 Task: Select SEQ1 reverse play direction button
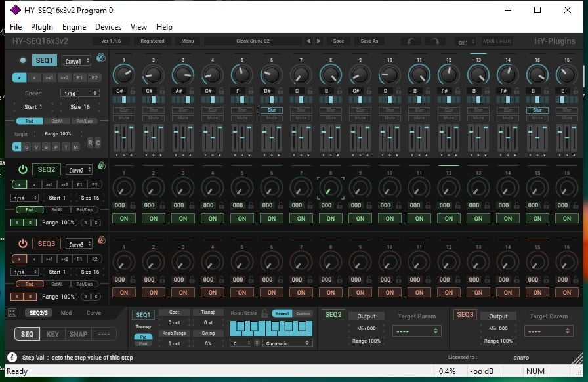point(34,77)
